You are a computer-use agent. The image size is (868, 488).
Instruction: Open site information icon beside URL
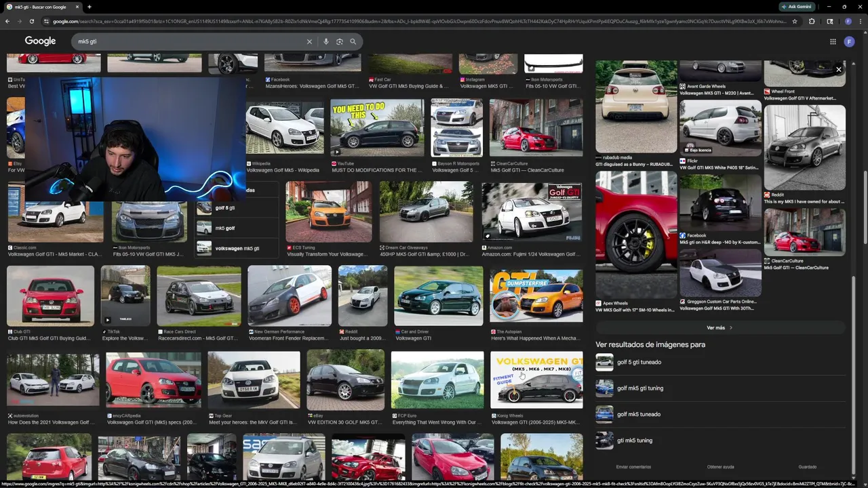point(46,21)
